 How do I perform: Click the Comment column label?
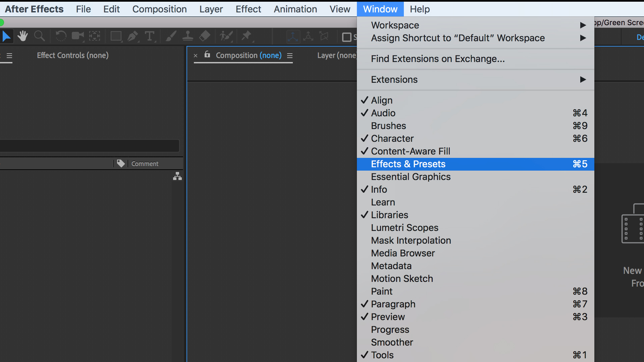[145, 164]
